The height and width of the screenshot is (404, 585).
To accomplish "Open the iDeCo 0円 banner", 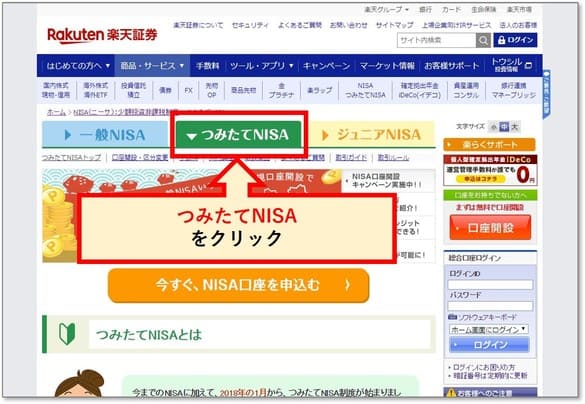I will coord(490,170).
